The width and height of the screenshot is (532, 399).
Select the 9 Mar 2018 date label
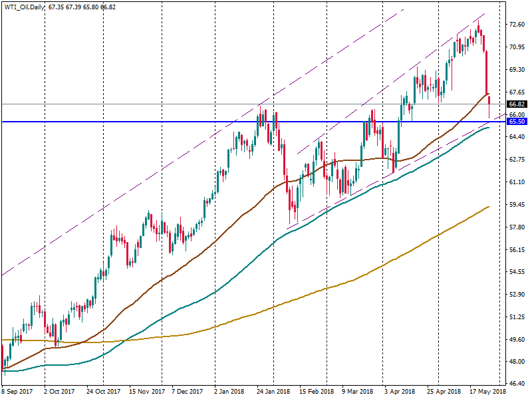pos(358,392)
